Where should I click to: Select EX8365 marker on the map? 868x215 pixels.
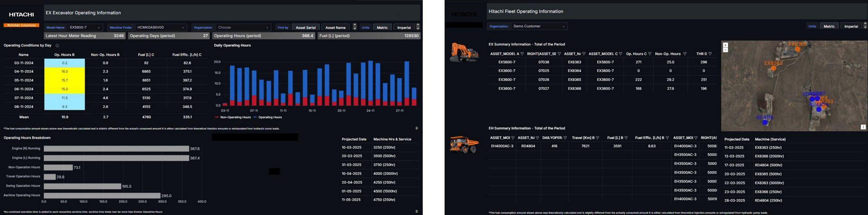tap(774, 68)
